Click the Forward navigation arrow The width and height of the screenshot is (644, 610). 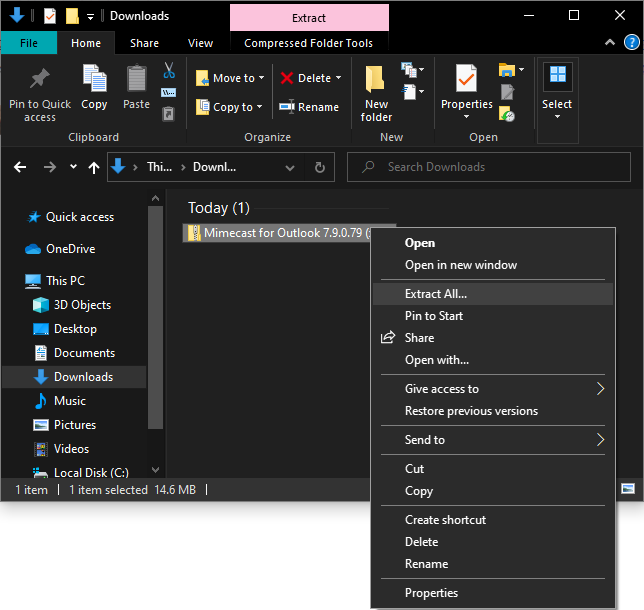[x=50, y=167]
